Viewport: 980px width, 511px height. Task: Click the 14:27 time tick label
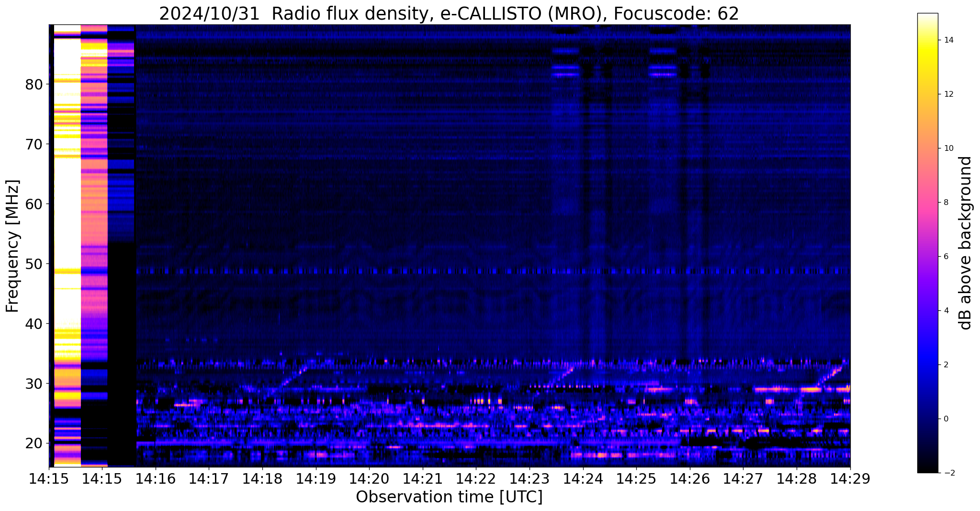pyautogui.click(x=743, y=479)
